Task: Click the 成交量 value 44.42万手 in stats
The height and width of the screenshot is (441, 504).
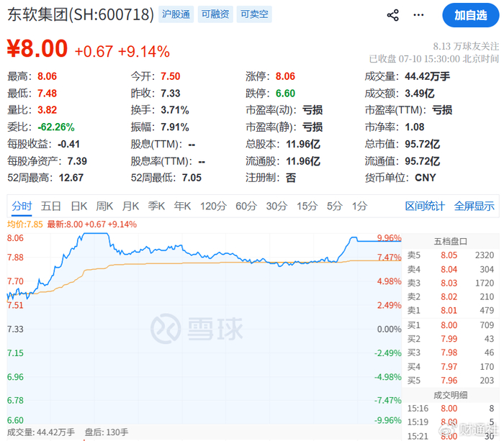Action: click(427, 76)
